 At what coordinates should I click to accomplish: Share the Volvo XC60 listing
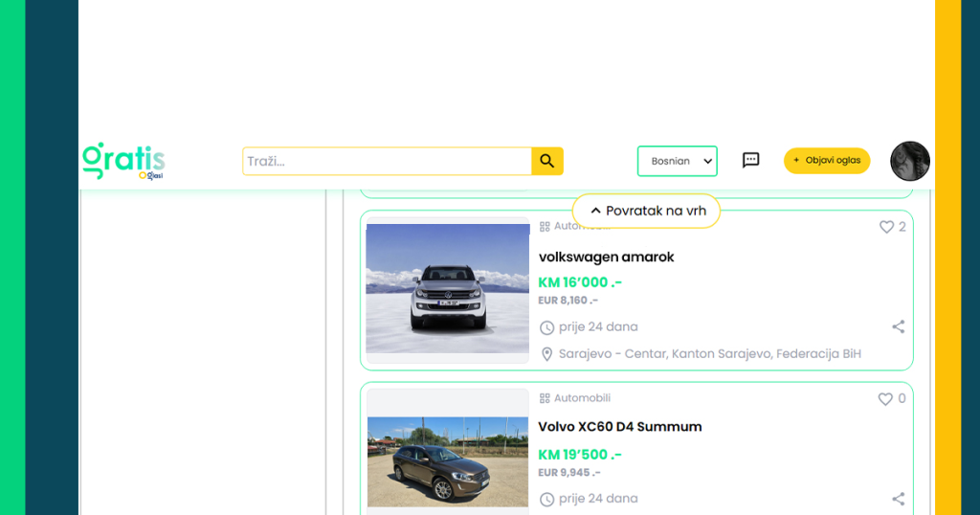pos(898,499)
